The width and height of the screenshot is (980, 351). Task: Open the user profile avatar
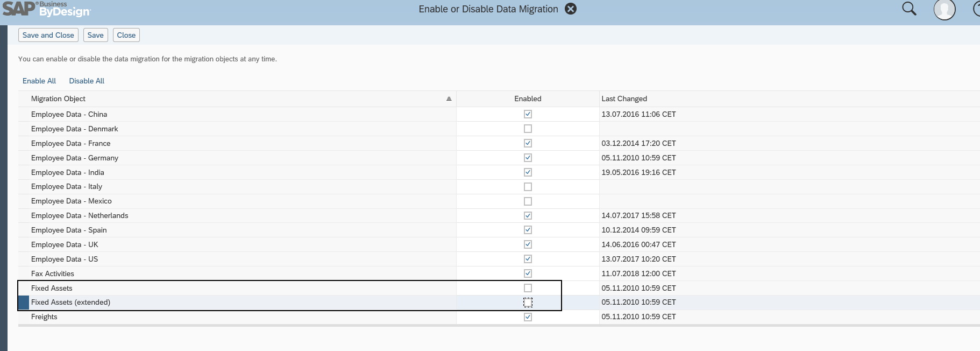945,9
